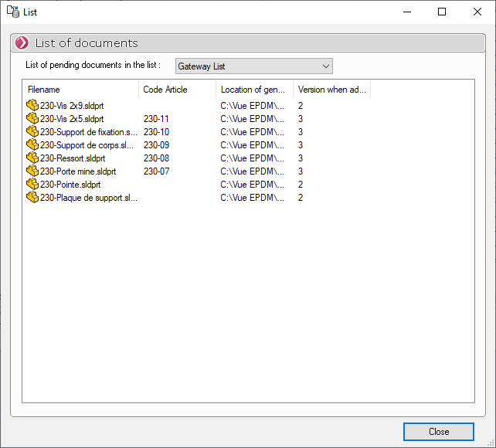Screen dimensions: 496x448
Task: Sort by the Code Article column header
Action: tap(177, 90)
